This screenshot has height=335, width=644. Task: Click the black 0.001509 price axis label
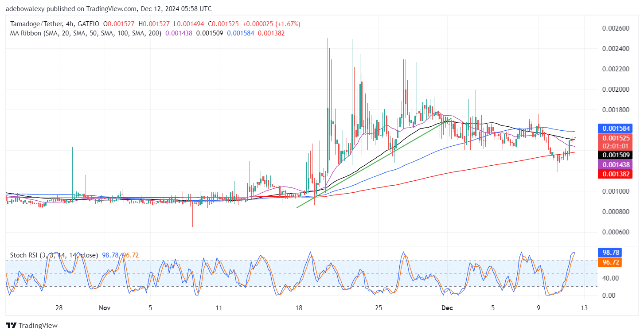coord(614,155)
